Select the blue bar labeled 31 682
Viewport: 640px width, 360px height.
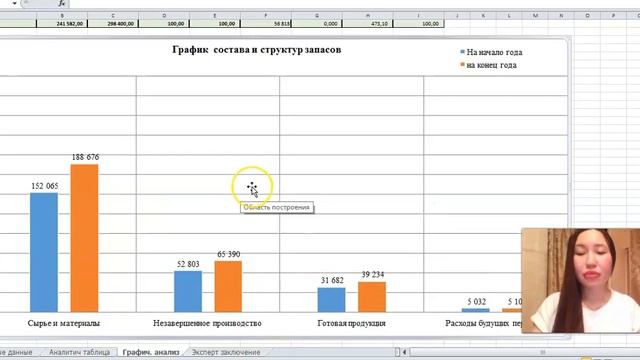click(331, 300)
